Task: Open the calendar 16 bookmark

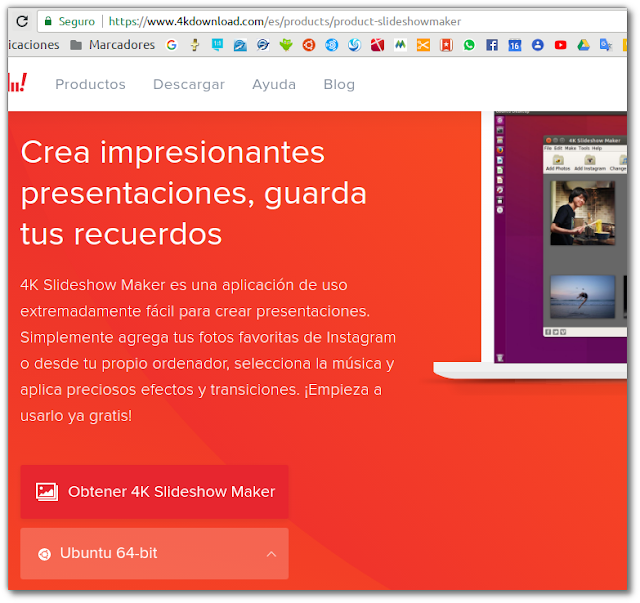Action: tap(515, 45)
